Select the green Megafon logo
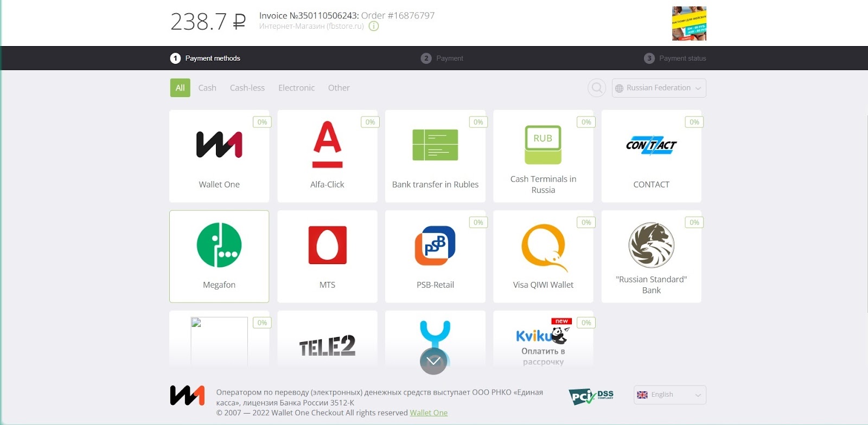Viewport: 868px width, 425px height. [x=219, y=245]
